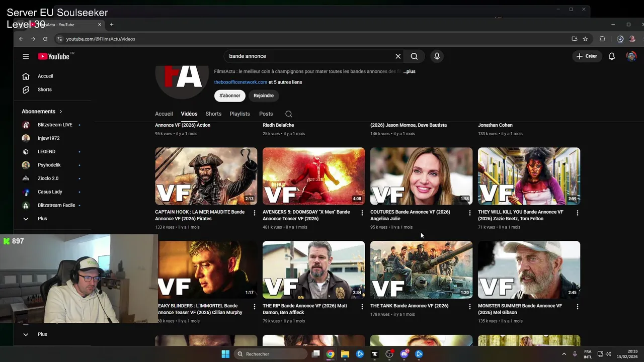Clear the search box with the X
Image resolution: width=644 pixels, height=362 pixels.
tap(398, 56)
